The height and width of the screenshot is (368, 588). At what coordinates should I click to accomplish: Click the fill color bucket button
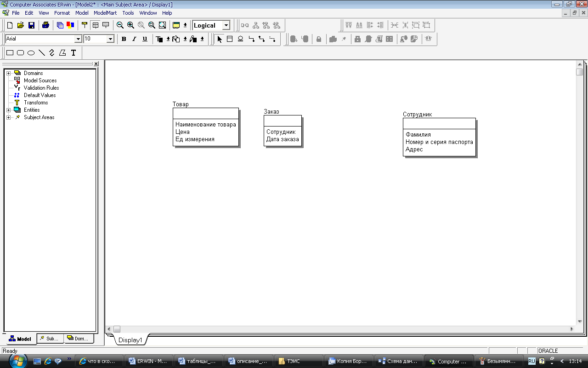[176, 39]
